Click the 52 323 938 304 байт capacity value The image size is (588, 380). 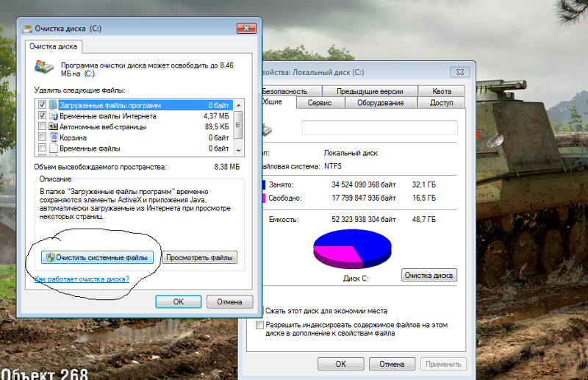pos(363,219)
